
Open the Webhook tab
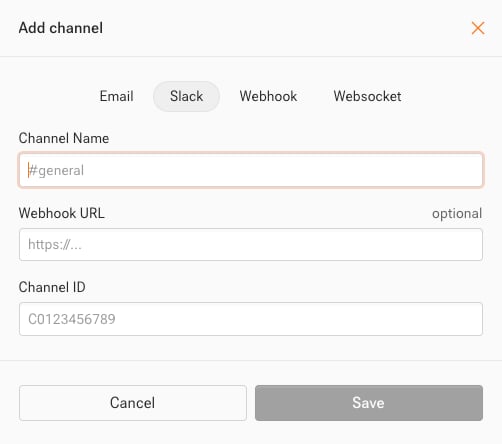click(268, 96)
